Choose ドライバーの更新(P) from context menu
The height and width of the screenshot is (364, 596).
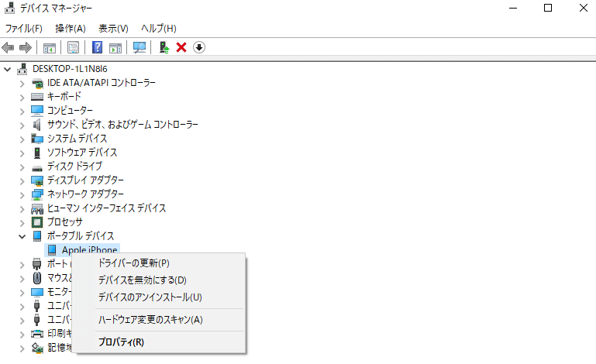[133, 263]
